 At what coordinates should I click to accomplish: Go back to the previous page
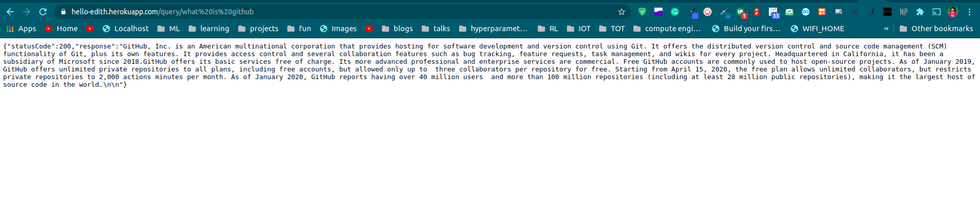pos(10,12)
